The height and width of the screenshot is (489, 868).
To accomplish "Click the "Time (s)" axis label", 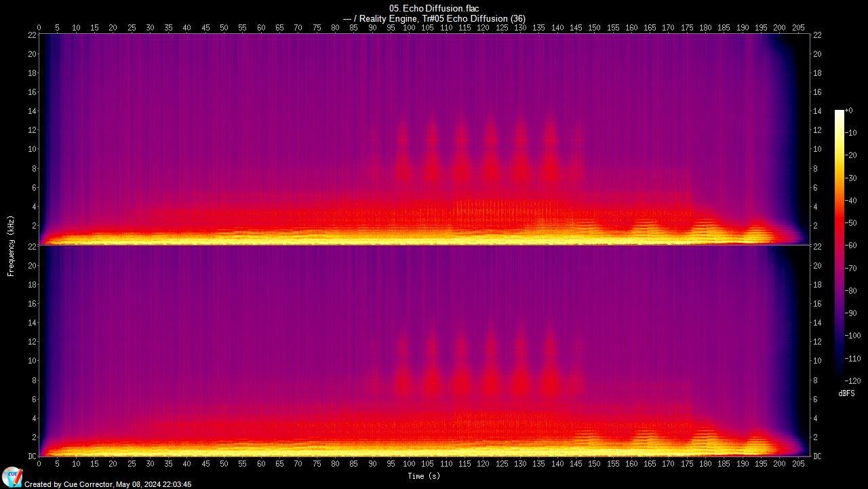I will click(x=425, y=476).
